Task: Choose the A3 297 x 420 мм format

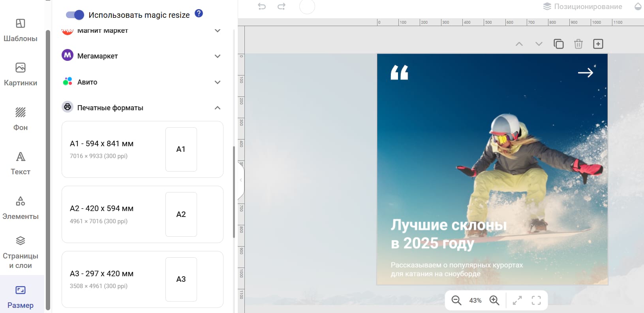Action: coord(142,279)
